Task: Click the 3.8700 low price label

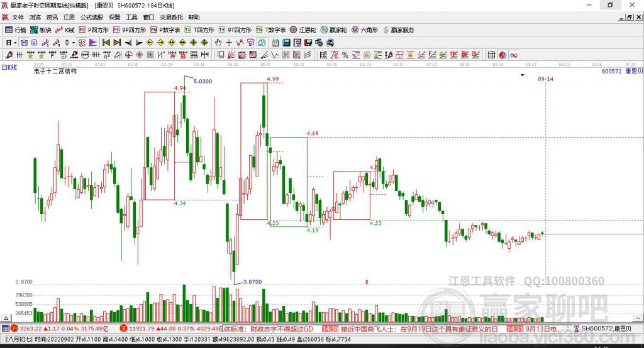Action: [x=253, y=282]
